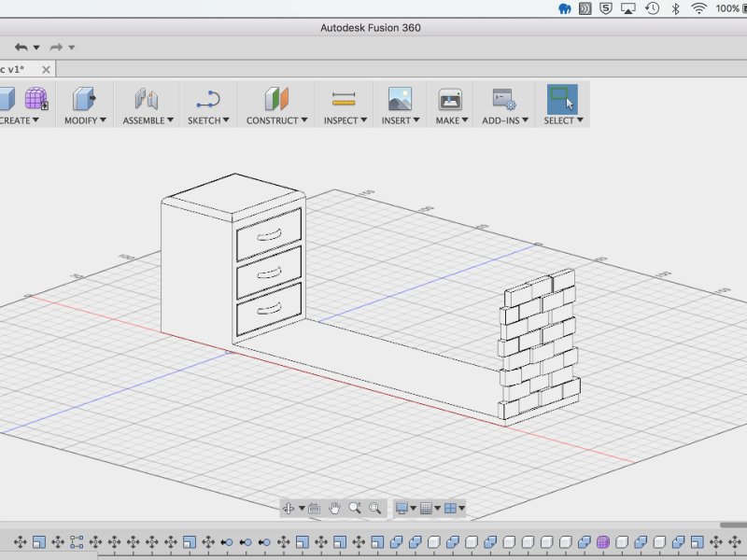Select the cabinet's top drawer face
The image size is (747, 560).
pos(269,234)
